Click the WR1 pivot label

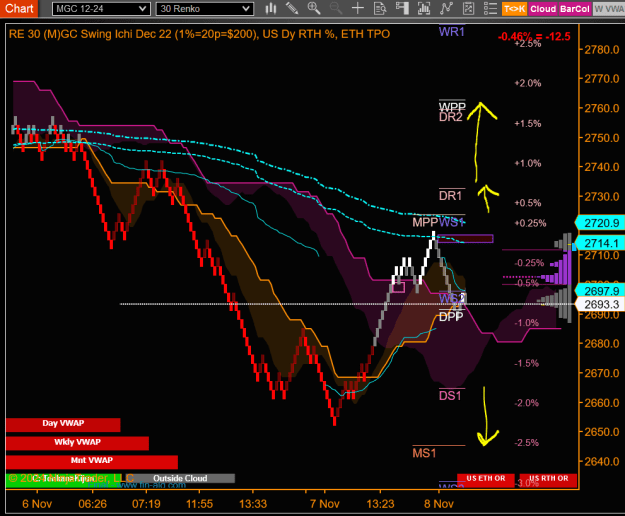(x=452, y=32)
